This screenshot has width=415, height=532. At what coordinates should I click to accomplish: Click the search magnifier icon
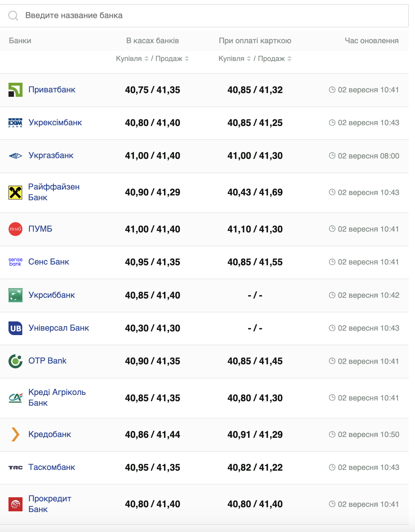[x=13, y=16]
